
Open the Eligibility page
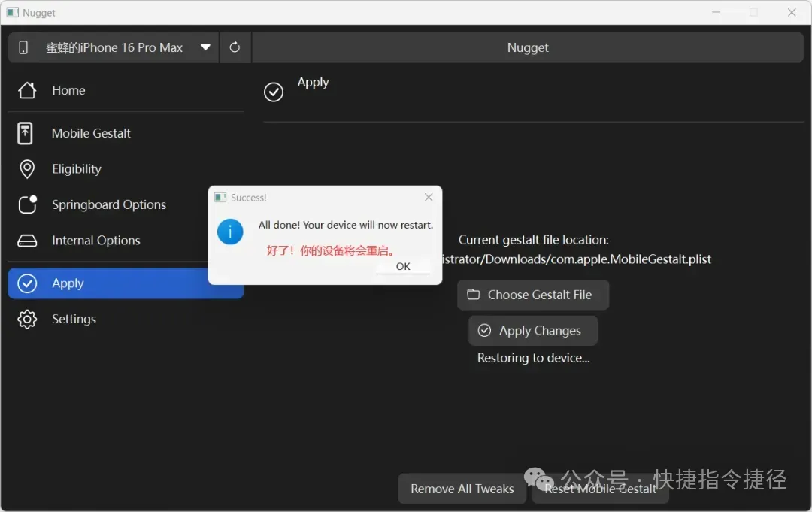pos(126,169)
